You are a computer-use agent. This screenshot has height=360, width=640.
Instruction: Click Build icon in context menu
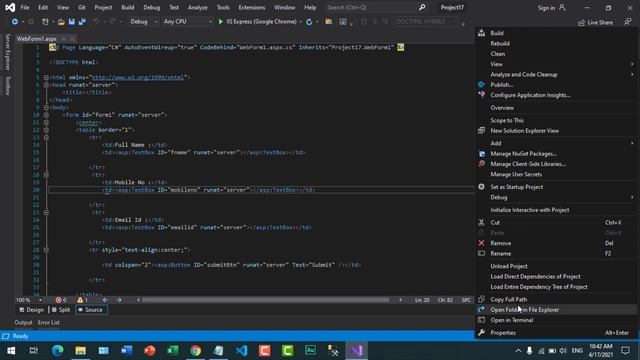click(x=482, y=33)
